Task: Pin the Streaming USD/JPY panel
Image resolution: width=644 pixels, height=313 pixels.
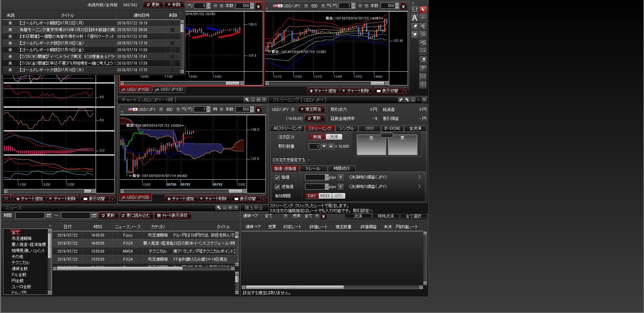Action: [x=400, y=100]
